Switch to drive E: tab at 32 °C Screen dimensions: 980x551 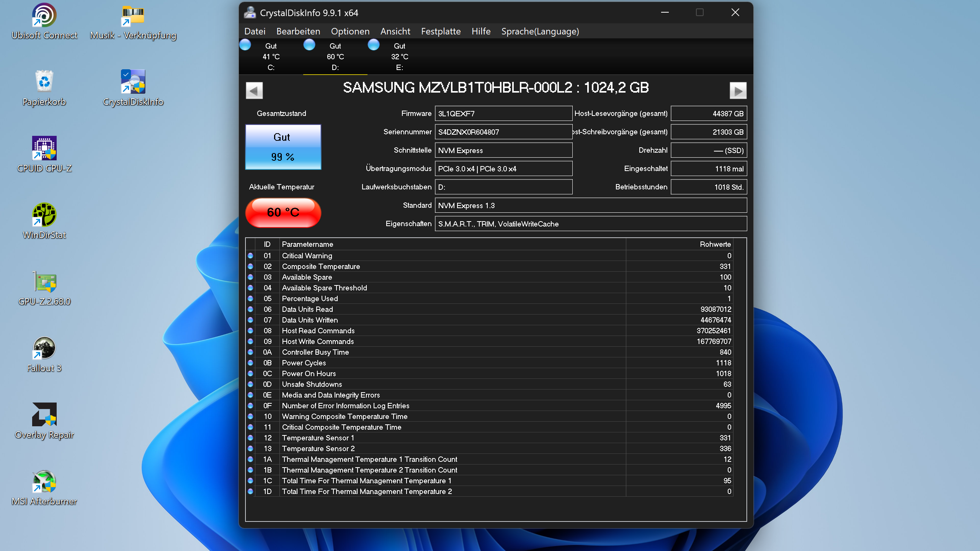tap(400, 56)
